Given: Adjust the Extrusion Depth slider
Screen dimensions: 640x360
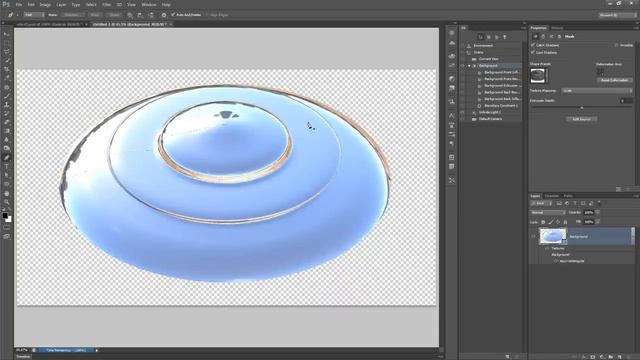Looking at the screenshot, I should pyautogui.click(x=582, y=108).
